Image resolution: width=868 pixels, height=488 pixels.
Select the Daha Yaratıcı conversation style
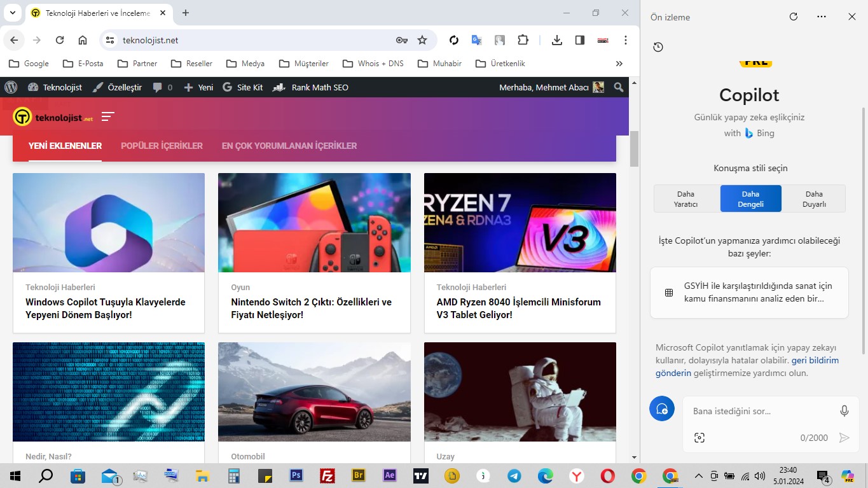[685, 198]
